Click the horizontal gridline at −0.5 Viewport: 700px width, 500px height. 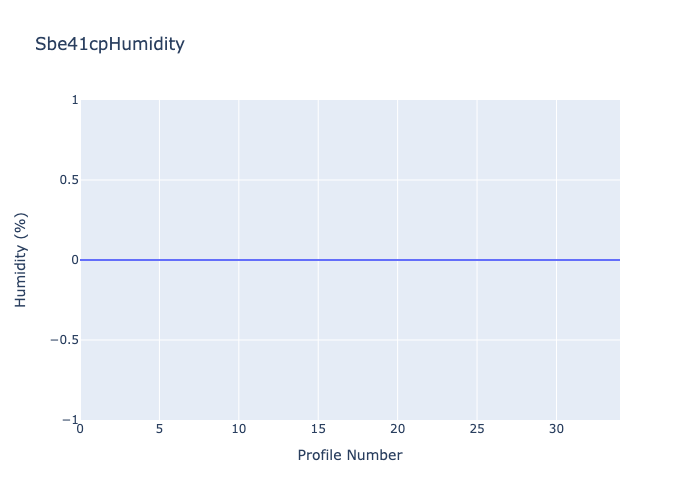[x=350, y=340]
